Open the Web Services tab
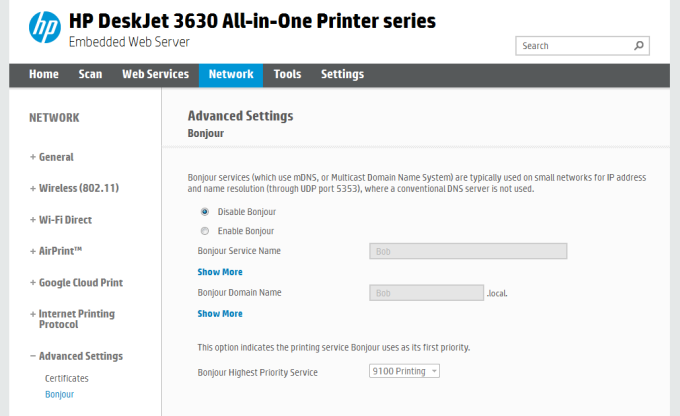The image size is (680, 416). 155,74
